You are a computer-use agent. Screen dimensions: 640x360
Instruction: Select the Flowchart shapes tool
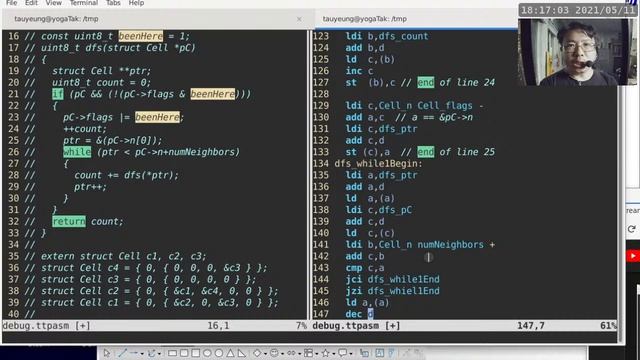pyautogui.click(x=308, y=353)
